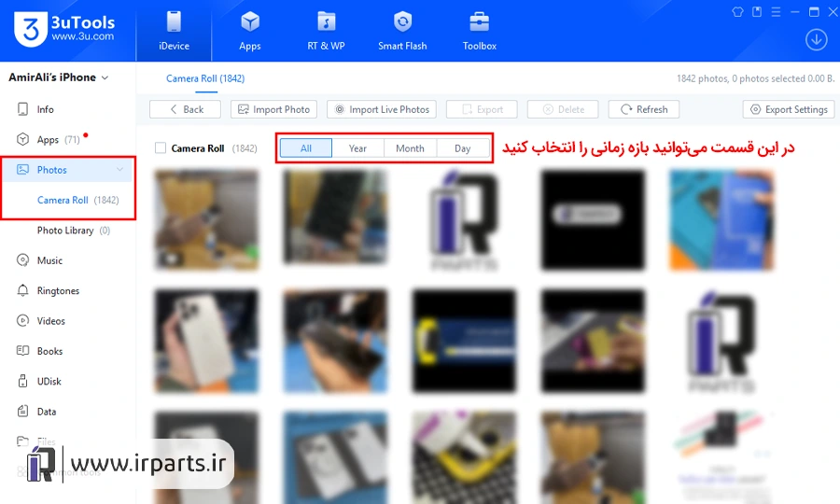Click the download manager arrow icon
Image resolution: width=840 pixels, height=504 pixels.
click(816, 39)
